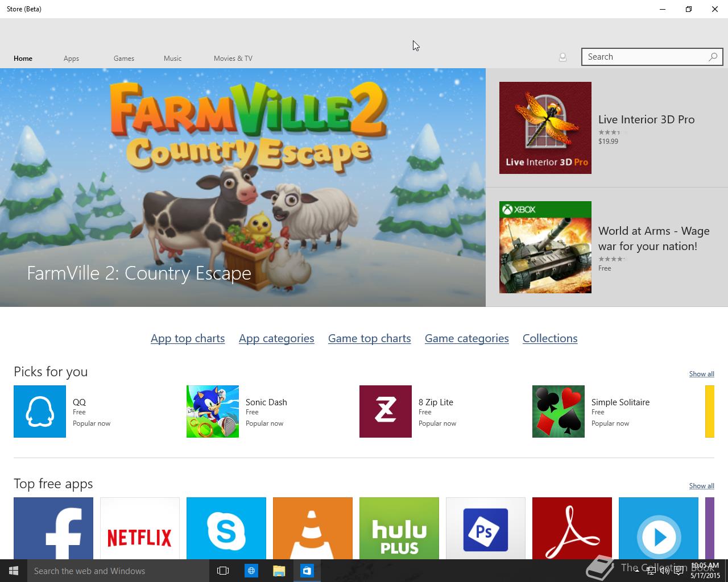Open the Sonic Dash icon
Viewport: 728px width, 582px height.
(x=213, y=411)
